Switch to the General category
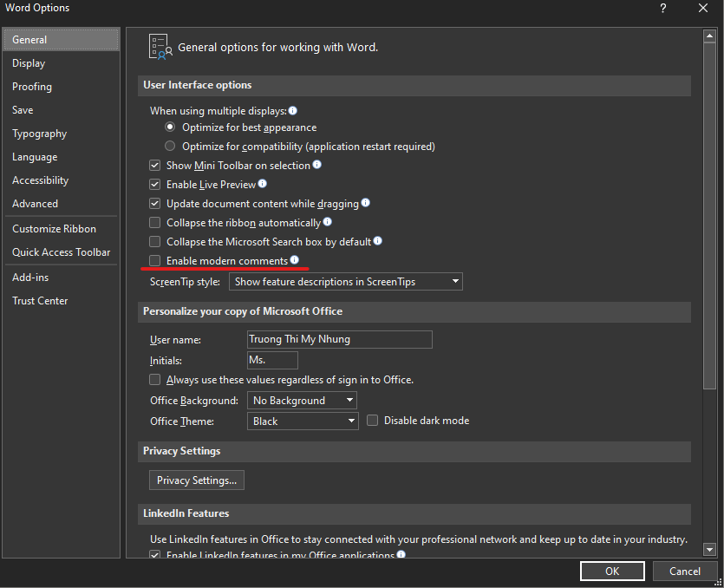 [x=61, y=40]
